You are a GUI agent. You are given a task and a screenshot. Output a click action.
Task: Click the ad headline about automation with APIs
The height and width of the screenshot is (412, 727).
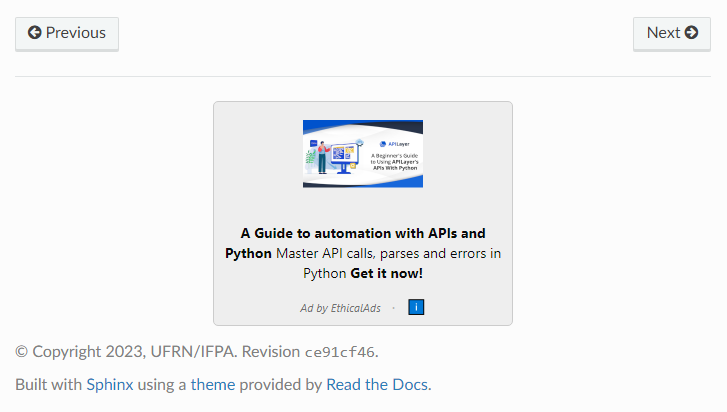355,243
